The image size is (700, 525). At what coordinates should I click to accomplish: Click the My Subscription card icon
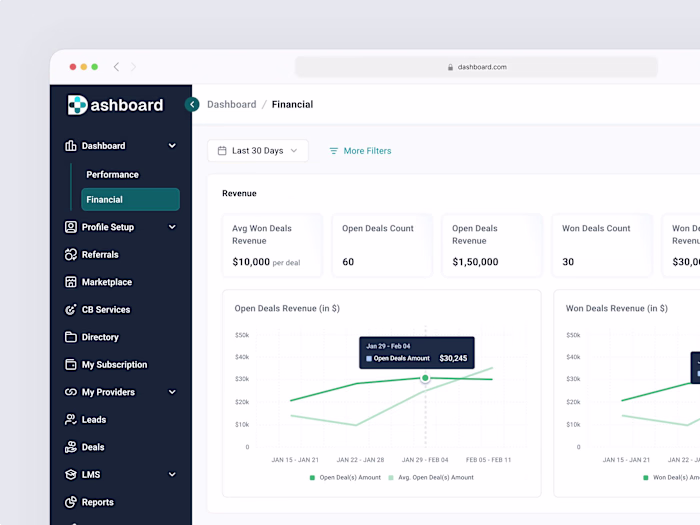click(x=71, y=365)
